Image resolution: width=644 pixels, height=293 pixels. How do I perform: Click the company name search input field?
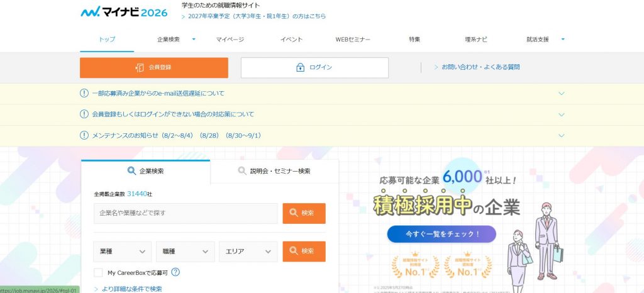pos(186,213)
